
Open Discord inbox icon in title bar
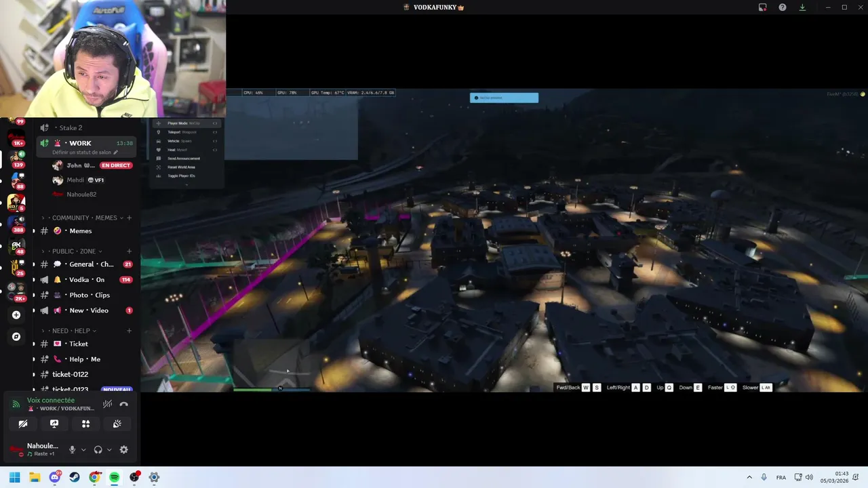(x=762, y=7)
